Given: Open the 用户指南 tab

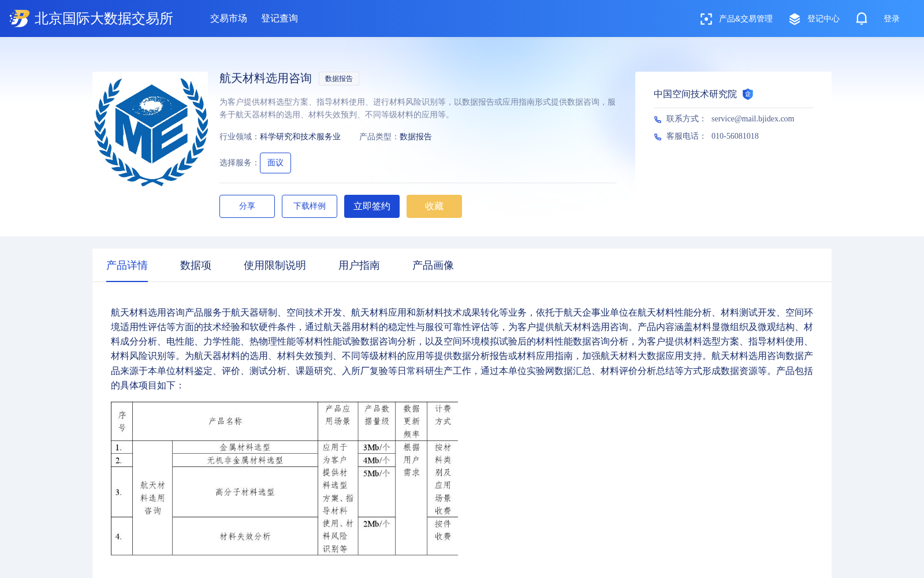Looking at the screenshot, I should [x=359, y=265].
